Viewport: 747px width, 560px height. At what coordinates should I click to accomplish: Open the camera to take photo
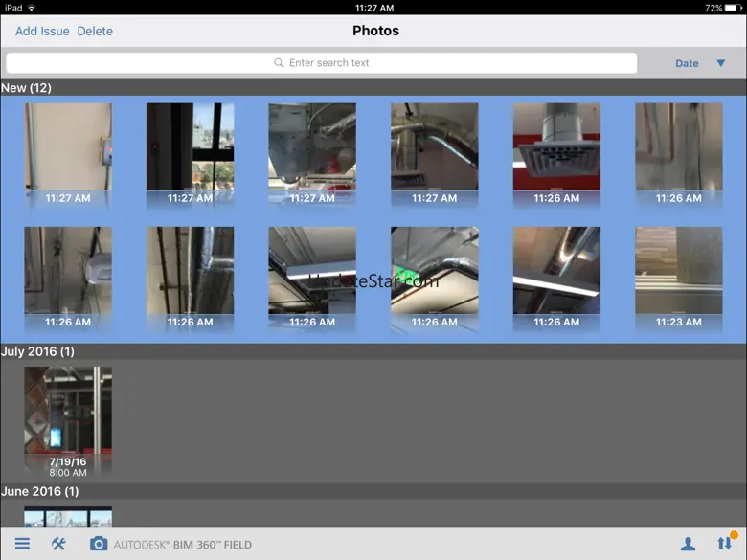pos(98,544)
